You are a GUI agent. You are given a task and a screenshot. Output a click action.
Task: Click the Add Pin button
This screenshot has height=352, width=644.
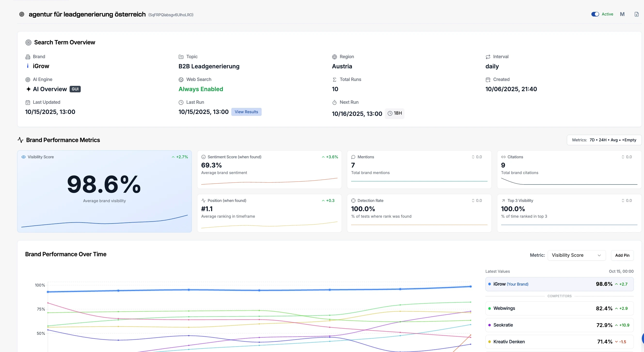point(622,255)
